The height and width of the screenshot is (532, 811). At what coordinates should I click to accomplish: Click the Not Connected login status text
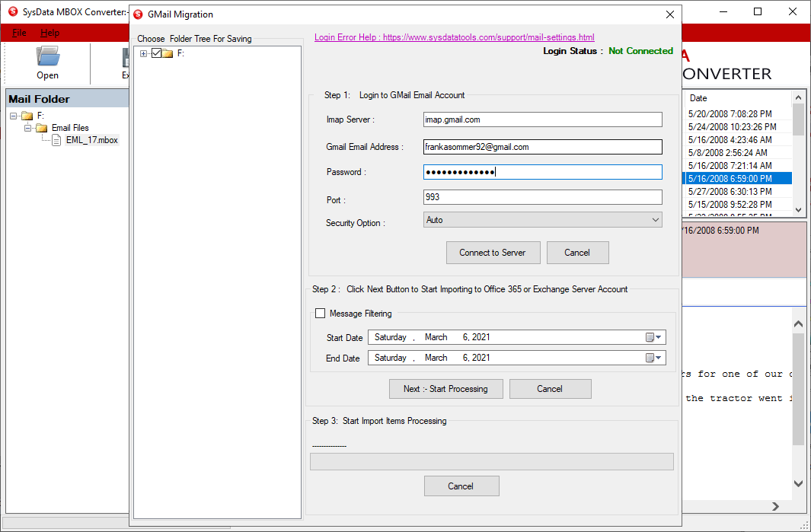pos(640,51)
